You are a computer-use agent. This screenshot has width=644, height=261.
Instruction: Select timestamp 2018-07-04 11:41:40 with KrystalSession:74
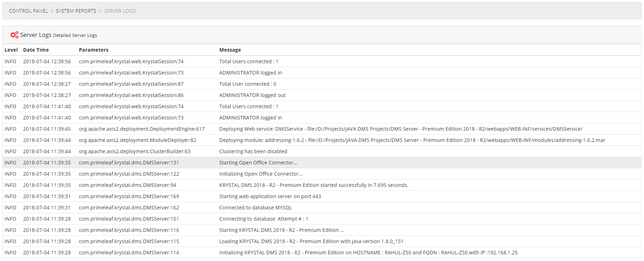47,106
